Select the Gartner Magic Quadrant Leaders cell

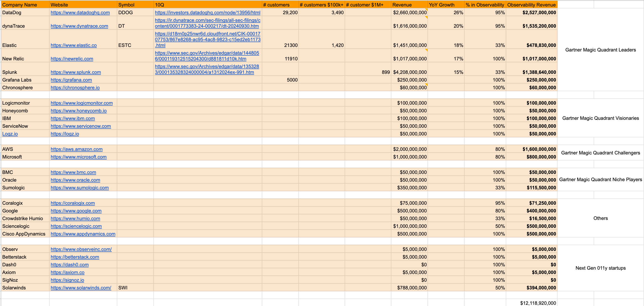point(600,50)
